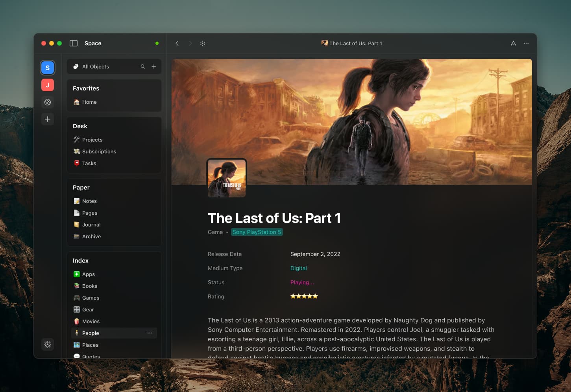Viewport: 571px width, 392px height.
Task: Toggle the sidebar panel icon
Action: point(74,43)
